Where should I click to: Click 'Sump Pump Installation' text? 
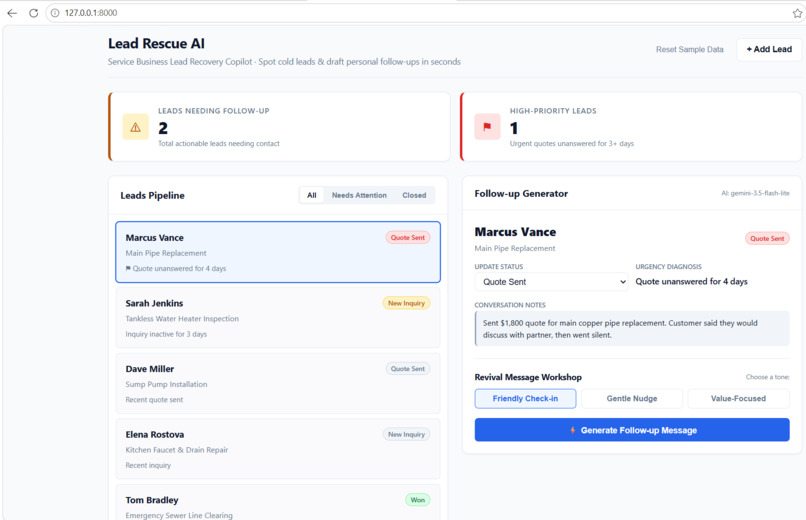point(166,384)
